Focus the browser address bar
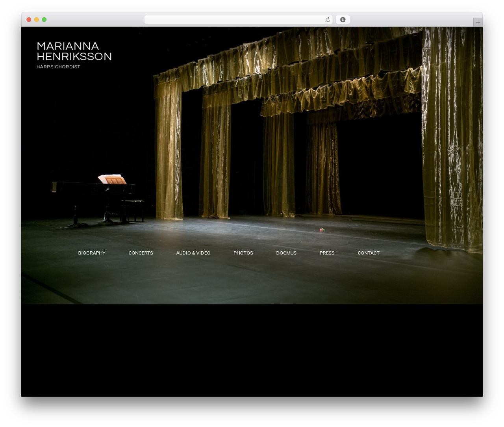This screenshot has width=504, height=427. coord(238,20)
